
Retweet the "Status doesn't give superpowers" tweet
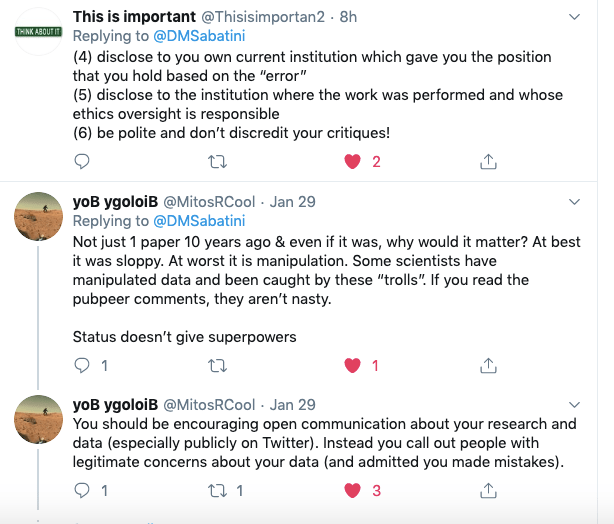[x=216, y=365]
